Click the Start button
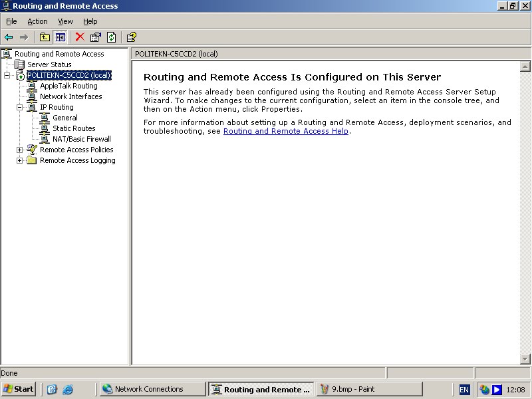The width and height of the screenshot is (532, 399). (x=19, y=389)
